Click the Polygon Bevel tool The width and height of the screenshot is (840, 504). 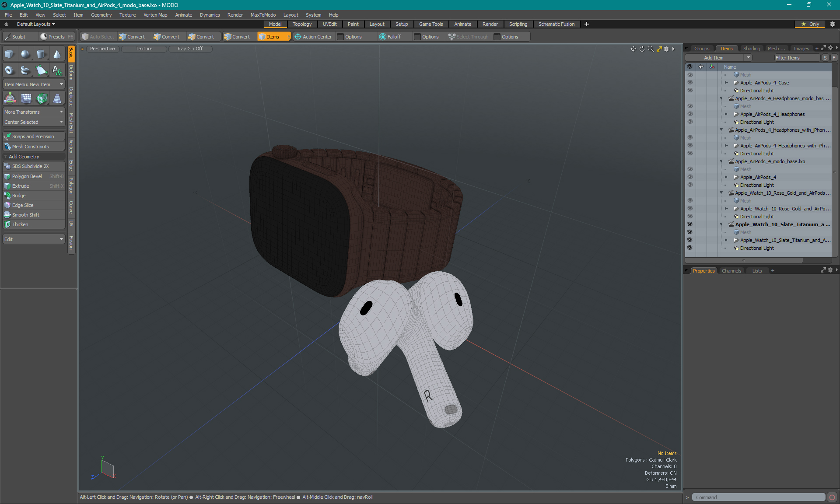(34, 176)
